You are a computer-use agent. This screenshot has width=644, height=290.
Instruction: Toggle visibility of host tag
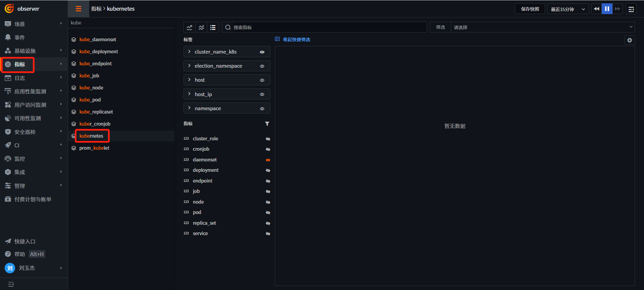262,80
